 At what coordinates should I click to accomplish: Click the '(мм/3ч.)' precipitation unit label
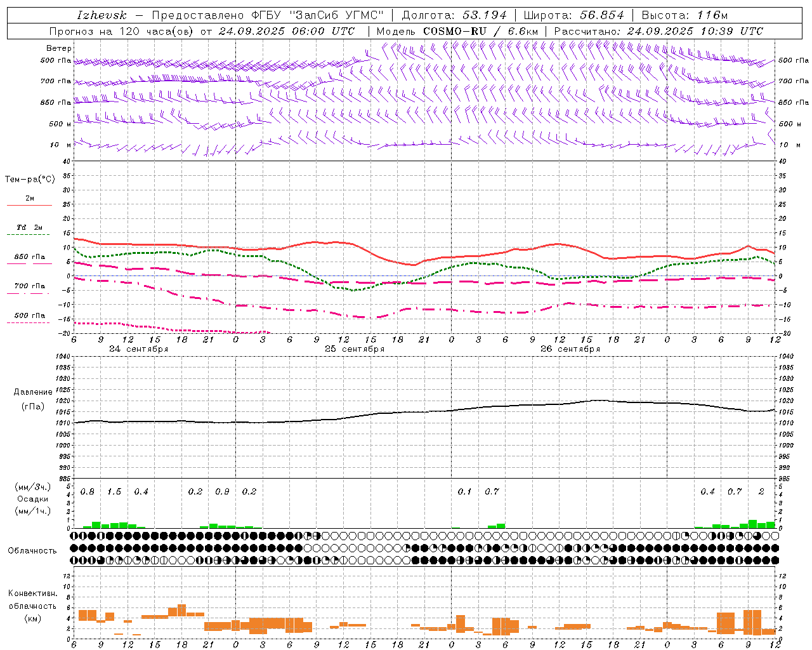pos(32,487)
